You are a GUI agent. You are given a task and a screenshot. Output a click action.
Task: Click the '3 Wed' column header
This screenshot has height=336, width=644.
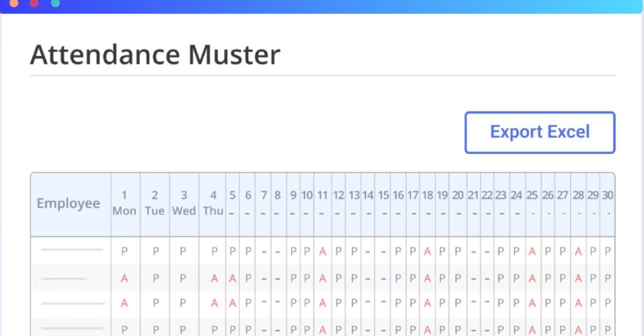[x=184, y=203]
